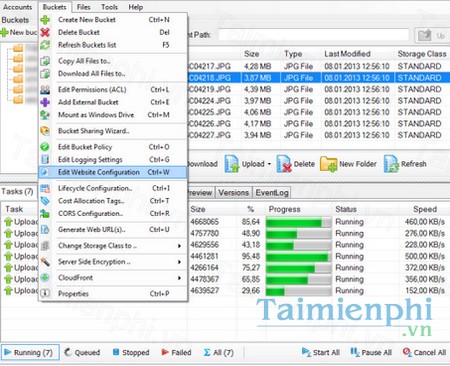Click the New bucket toolbar button
This screenshot has height=366, width=450.
point(19,33)
